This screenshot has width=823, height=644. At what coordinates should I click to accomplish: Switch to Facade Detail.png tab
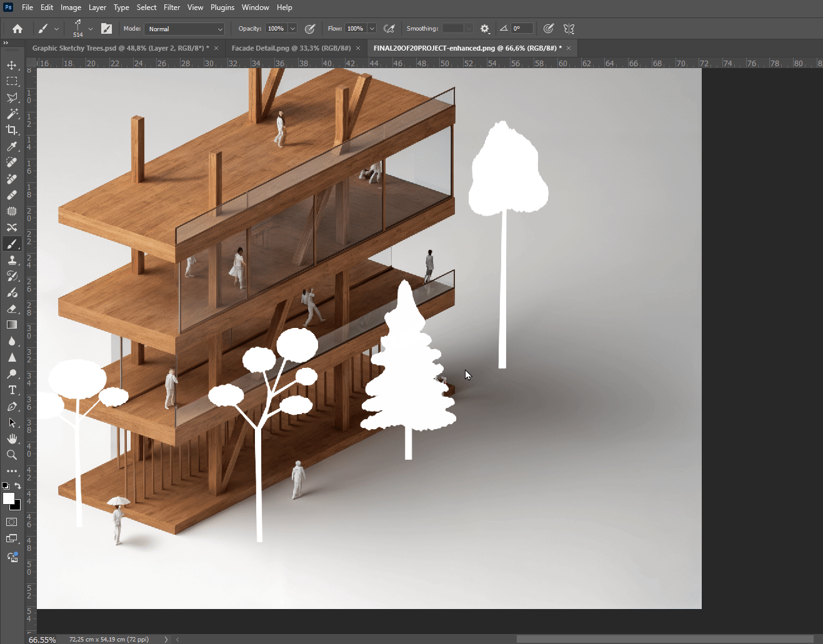[291, 48]
